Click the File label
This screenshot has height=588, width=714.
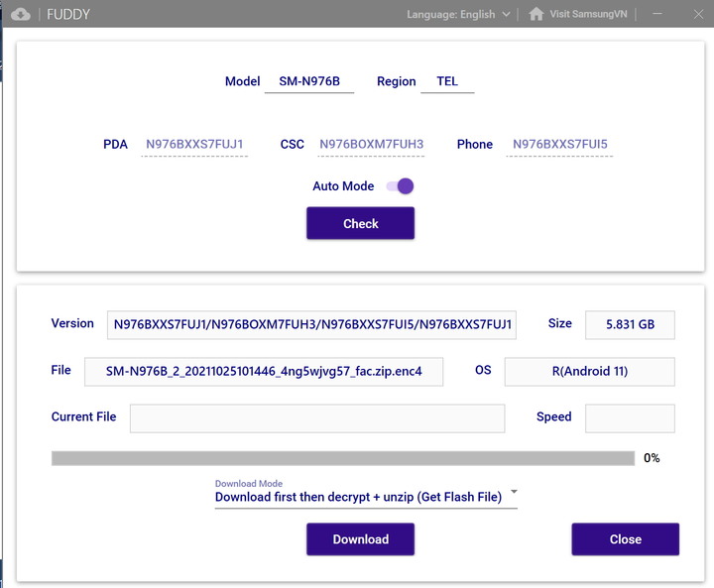click(x=60, y=370)
